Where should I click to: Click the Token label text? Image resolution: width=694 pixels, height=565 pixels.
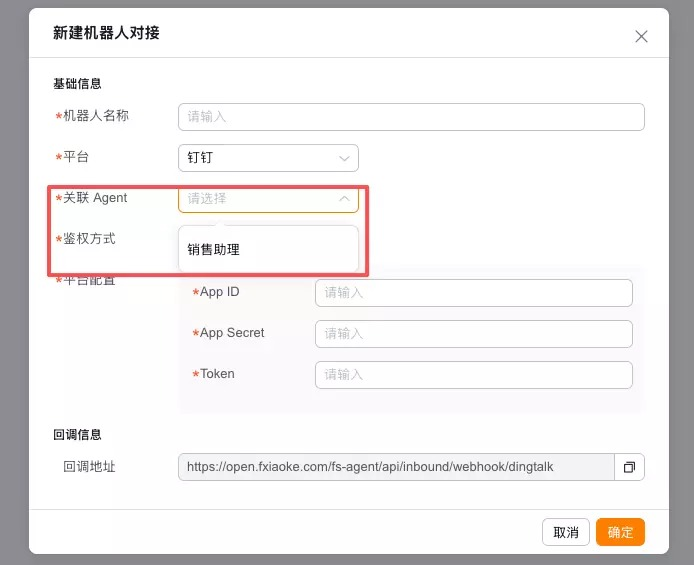coord(217,374)
